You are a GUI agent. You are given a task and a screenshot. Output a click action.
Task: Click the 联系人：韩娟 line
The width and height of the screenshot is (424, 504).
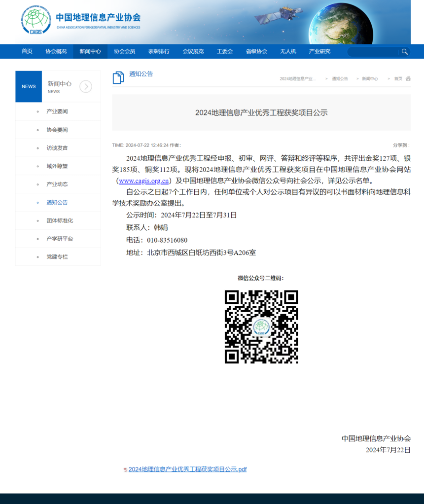147,227
